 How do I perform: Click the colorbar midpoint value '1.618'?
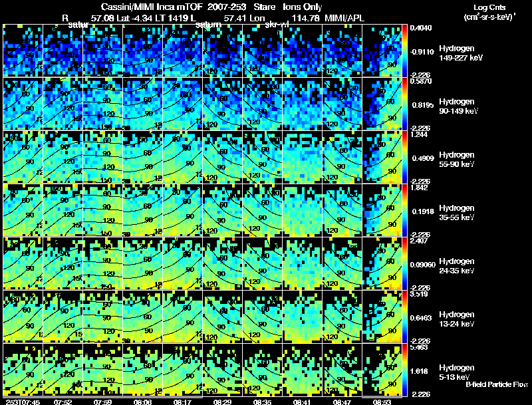(419, 372)
